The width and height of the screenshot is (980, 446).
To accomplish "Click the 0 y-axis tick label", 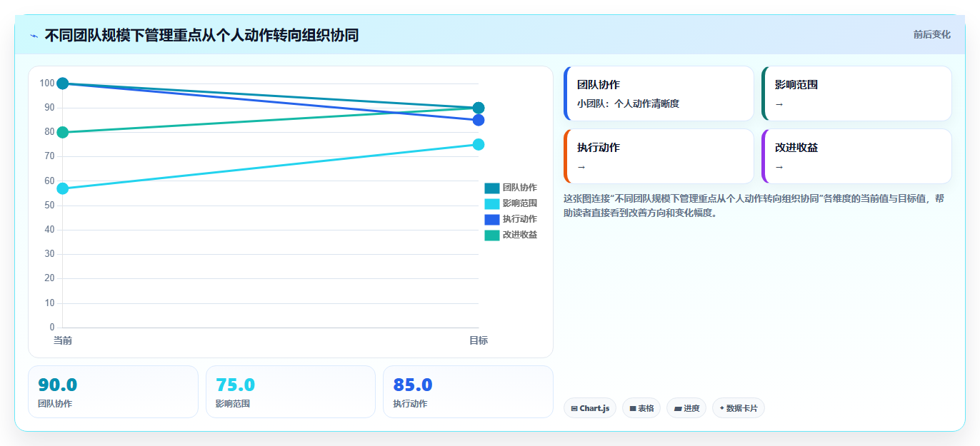I will (52, 328).
